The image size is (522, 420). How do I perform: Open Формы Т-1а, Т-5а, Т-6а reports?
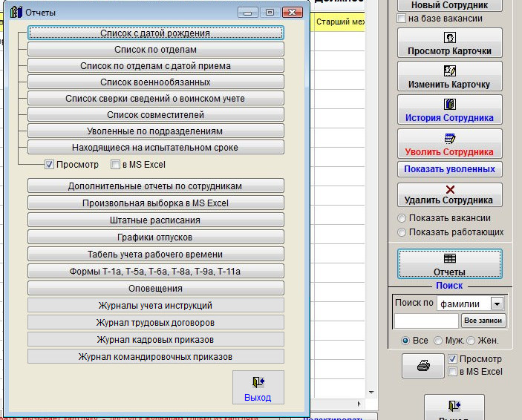[x=155, y=271]
